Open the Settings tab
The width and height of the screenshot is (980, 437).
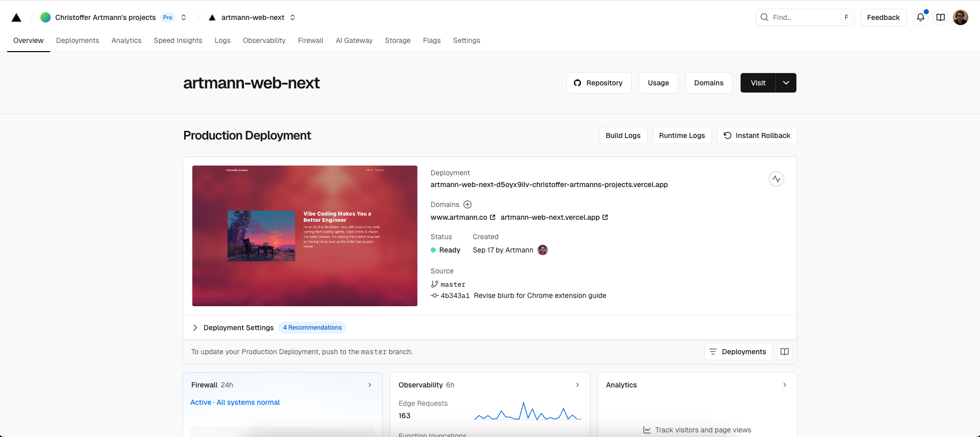coord(466,40)
